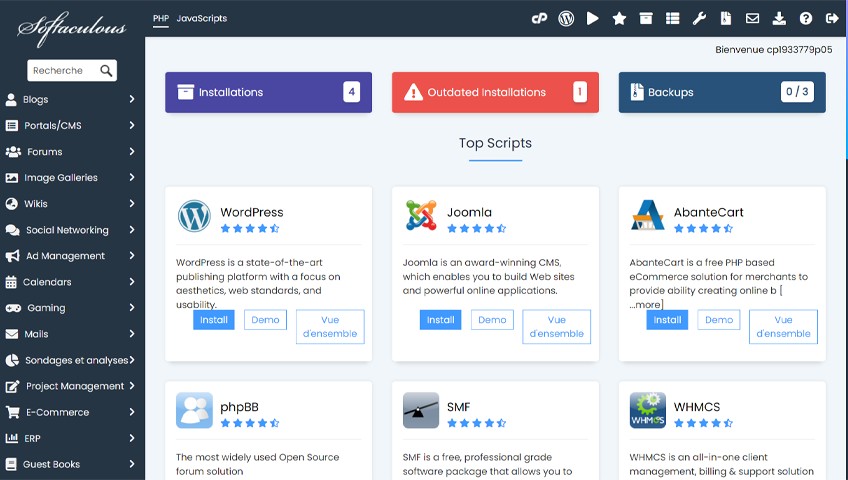Expand the Blogs category in sidebar
This screenshot has width=848, height=480.
pos(70,99)
